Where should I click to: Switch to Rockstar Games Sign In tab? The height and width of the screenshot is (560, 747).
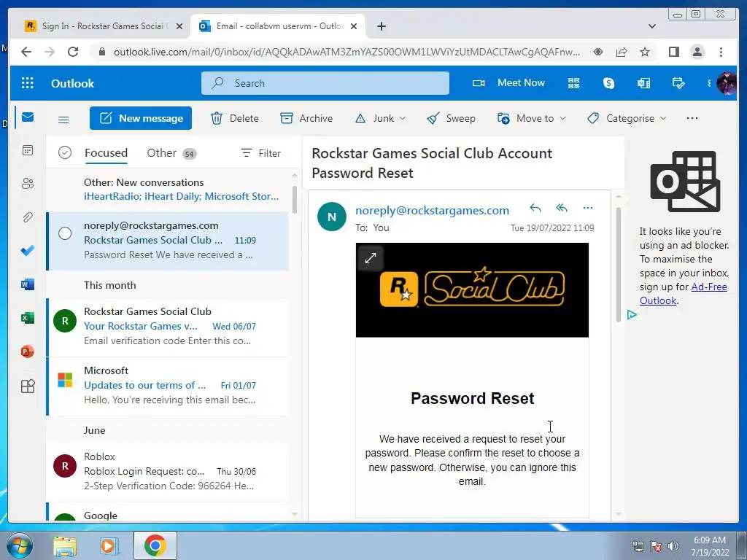102,26
